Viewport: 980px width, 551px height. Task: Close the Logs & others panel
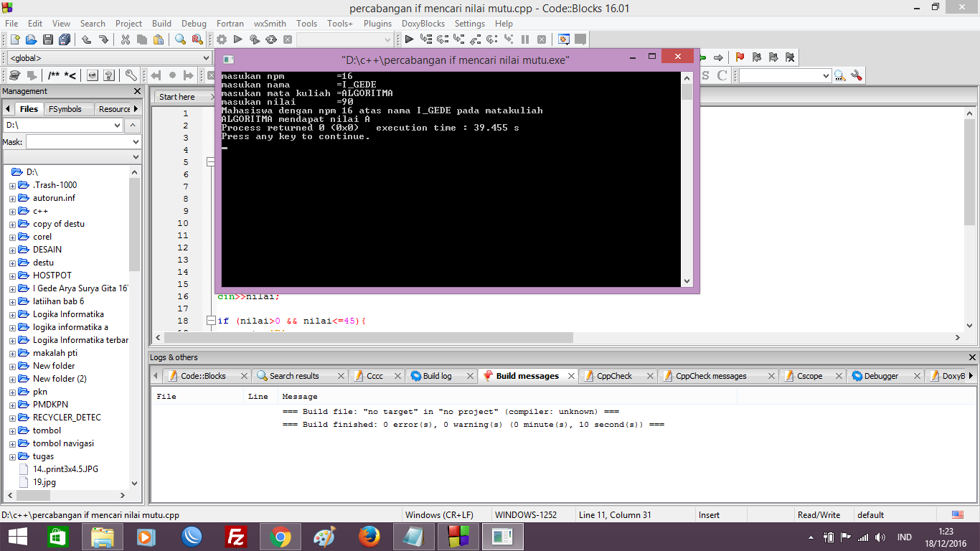coord(972,357)
